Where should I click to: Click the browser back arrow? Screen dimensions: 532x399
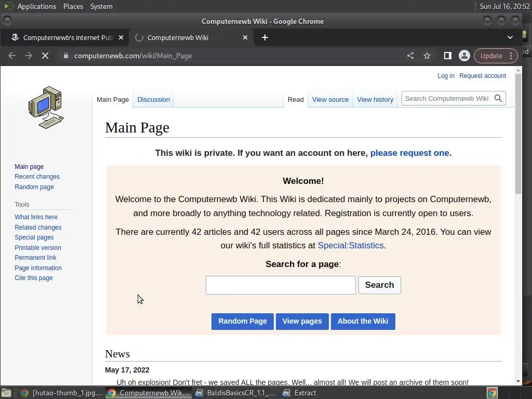(x=12, y=56)
